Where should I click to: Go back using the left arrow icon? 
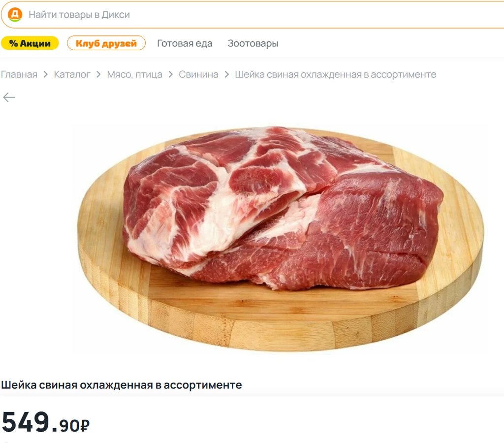[9, 97]
